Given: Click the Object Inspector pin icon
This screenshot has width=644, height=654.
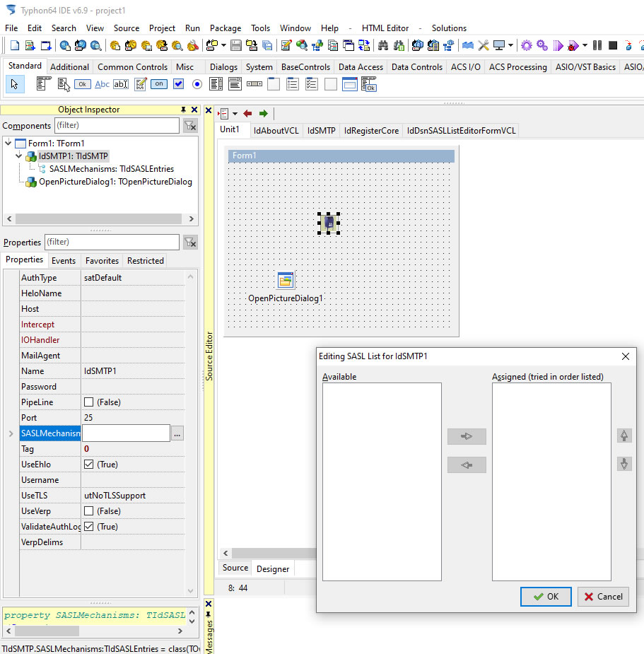Looking at the screenshot, I should coord(183,110).
